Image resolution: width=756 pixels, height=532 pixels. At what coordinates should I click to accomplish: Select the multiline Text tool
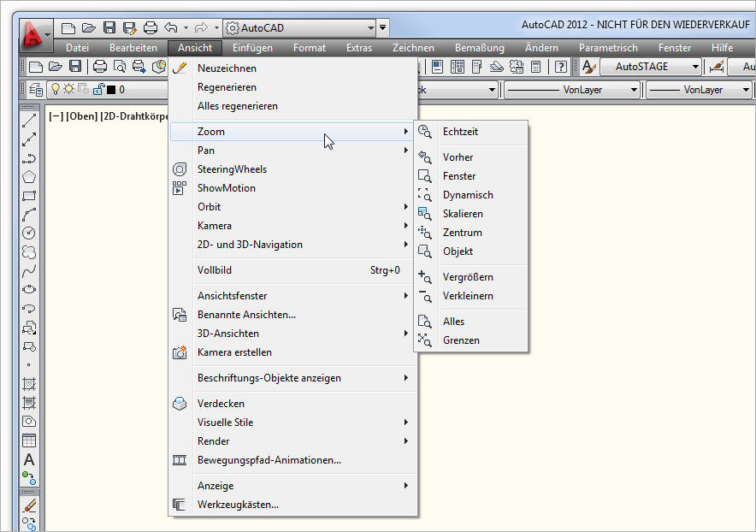[x=29, y=459]
